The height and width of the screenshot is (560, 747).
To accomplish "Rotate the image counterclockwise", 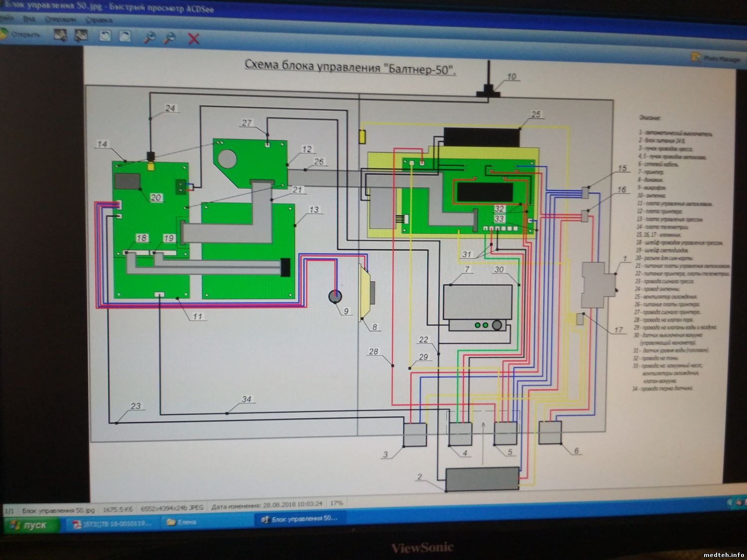I will (x=105, y=36).
